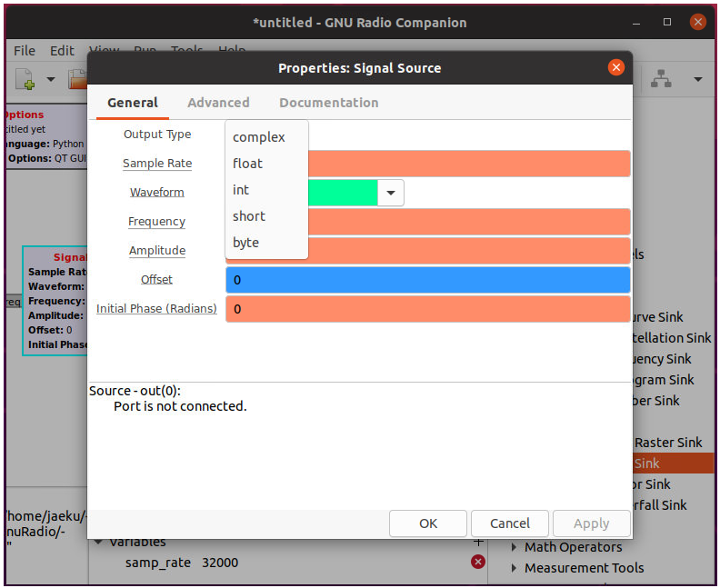
Task: Click the OK button
Action: pos(428,523)
